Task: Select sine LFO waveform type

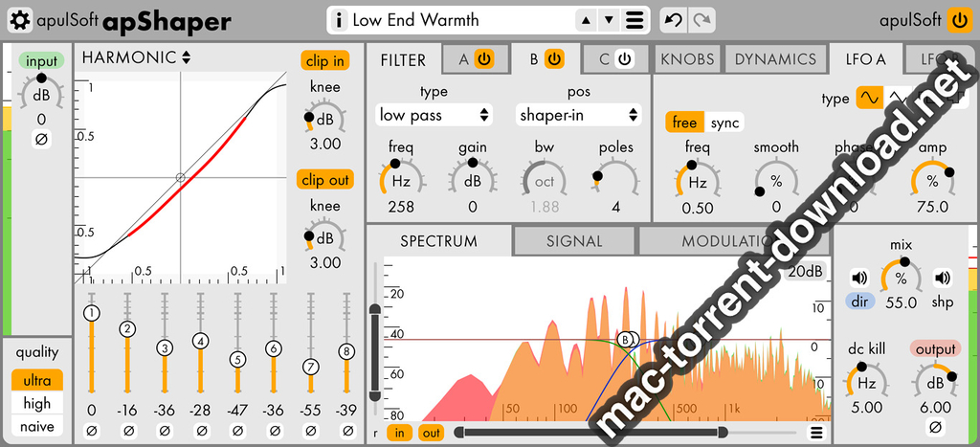Action: [869, 98]
